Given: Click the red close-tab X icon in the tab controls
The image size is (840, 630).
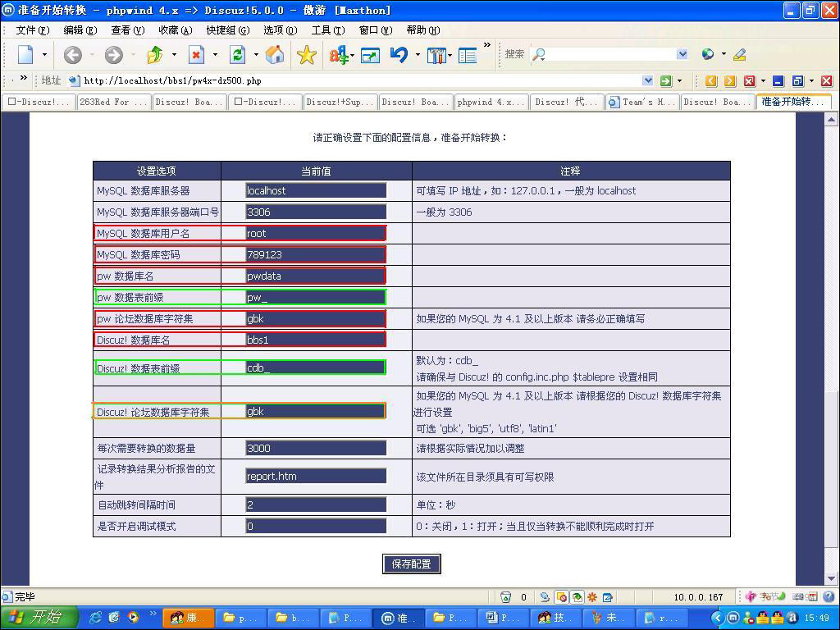Looking at the screenshot, I should [x=750, y=81].
